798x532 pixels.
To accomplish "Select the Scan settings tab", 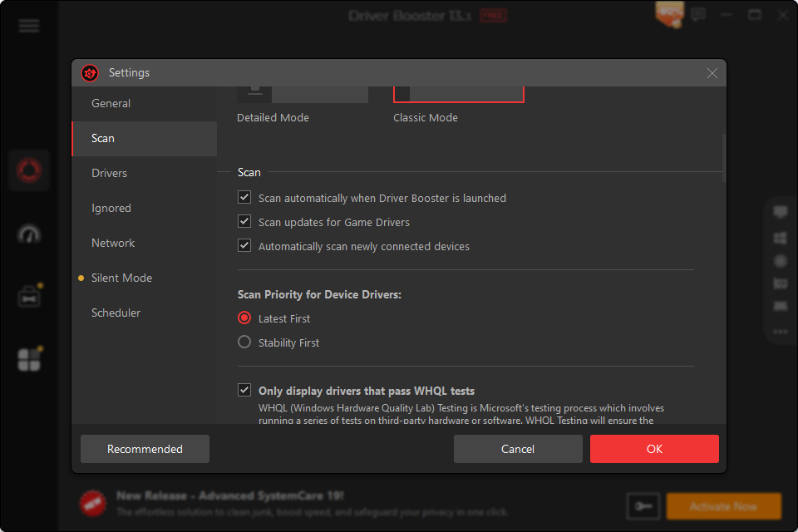I will pos(145,139).
